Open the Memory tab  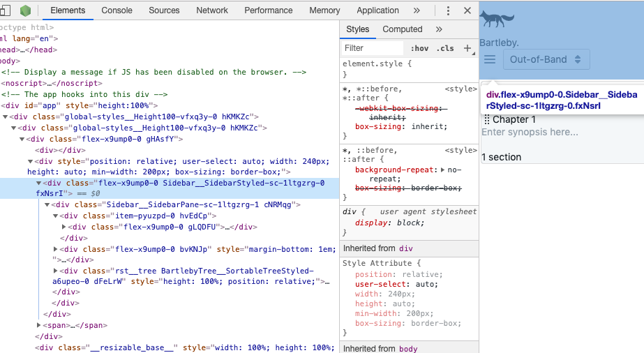pyautogui.click(x=324, y=10)
